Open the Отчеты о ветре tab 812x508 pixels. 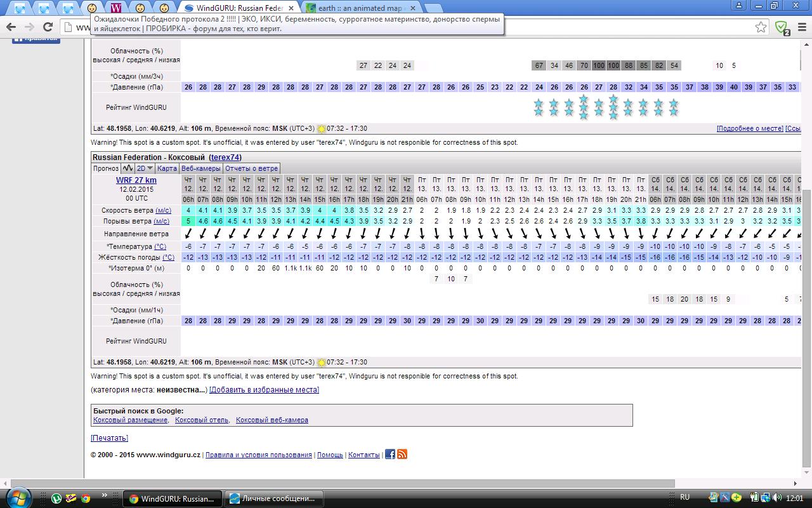pyautogui.click(x=251, y=168)
